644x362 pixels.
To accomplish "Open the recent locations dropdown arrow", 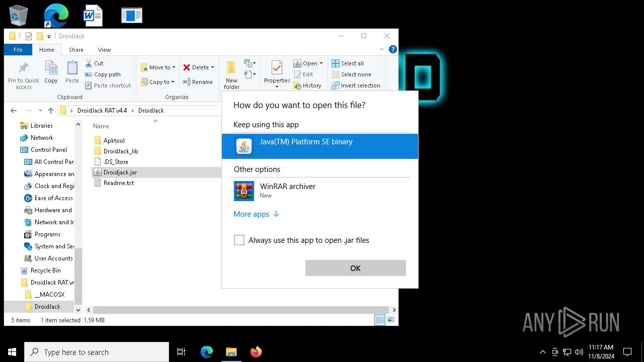I will (40, 111).
